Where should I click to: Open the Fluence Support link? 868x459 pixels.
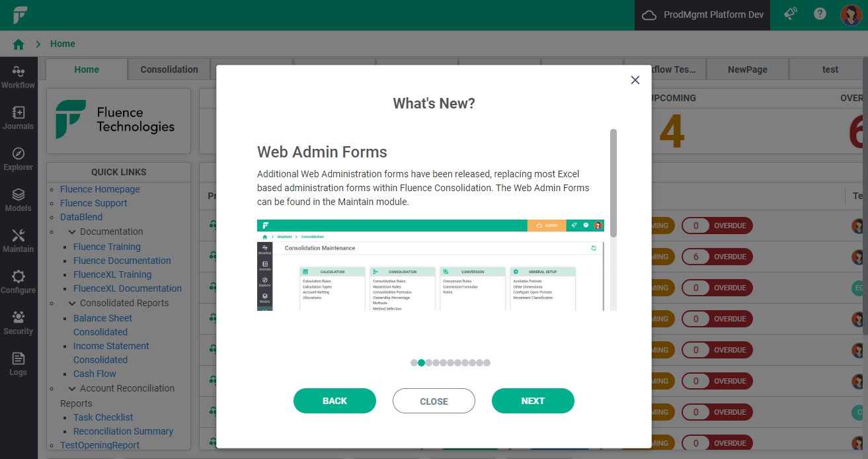(x=93, y=203)
